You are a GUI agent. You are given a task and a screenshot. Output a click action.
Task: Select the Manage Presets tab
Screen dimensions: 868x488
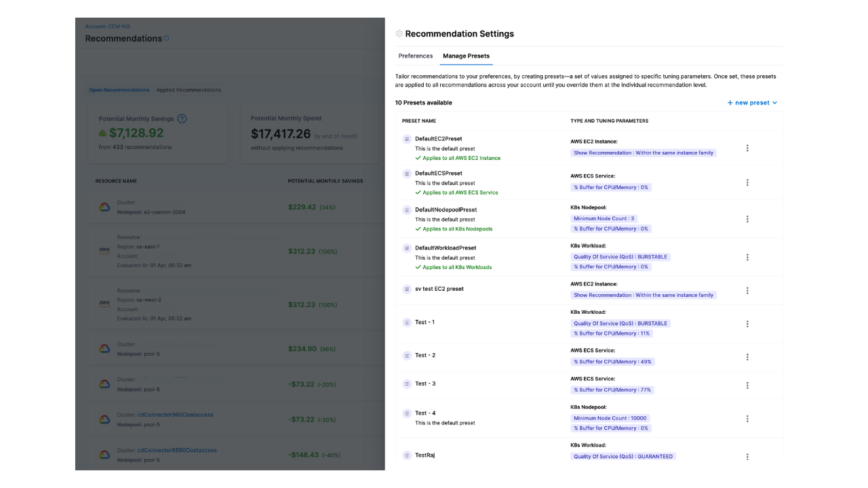click(x=466, y=56)
